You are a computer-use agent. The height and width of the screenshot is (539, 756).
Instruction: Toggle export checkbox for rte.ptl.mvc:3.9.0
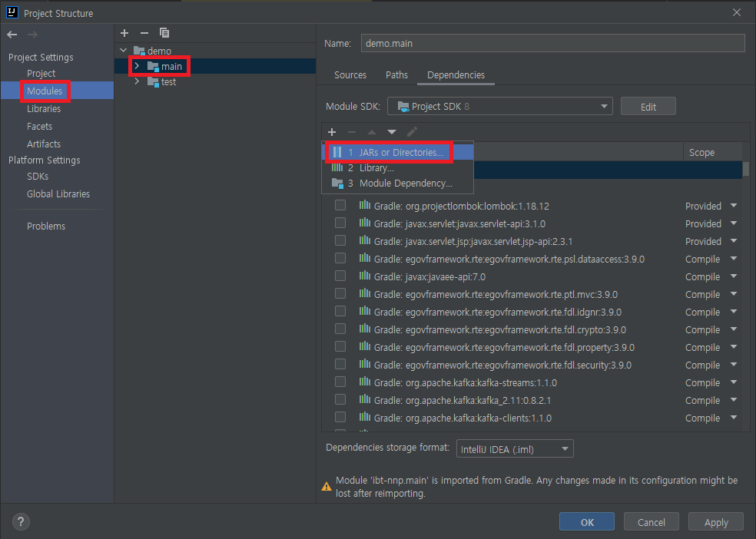[340, 293]
